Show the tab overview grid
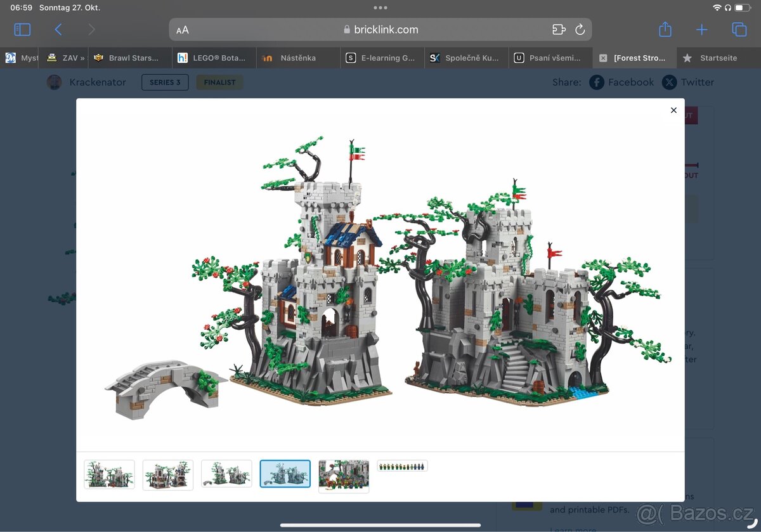This screenshot has height=532, width=761. (738, 29)
